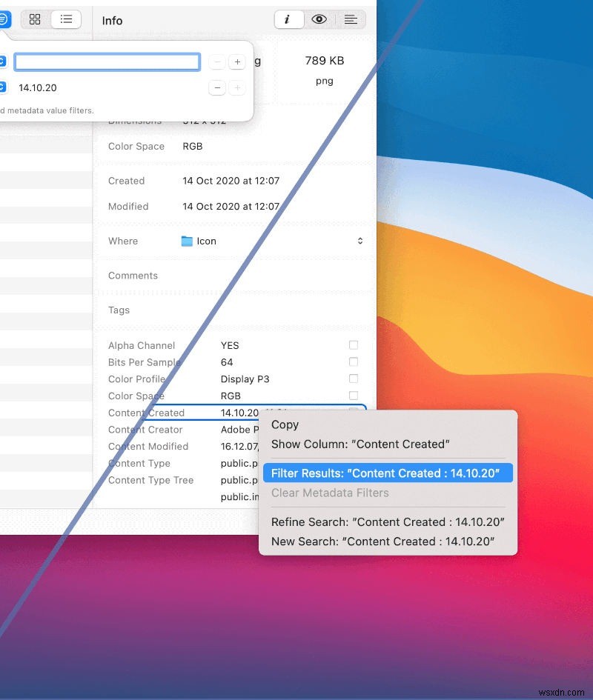This screenshot has height=700, width=593.
Task: Remove the 14.10.20 filter with the minus button
Action: (216, 87)
